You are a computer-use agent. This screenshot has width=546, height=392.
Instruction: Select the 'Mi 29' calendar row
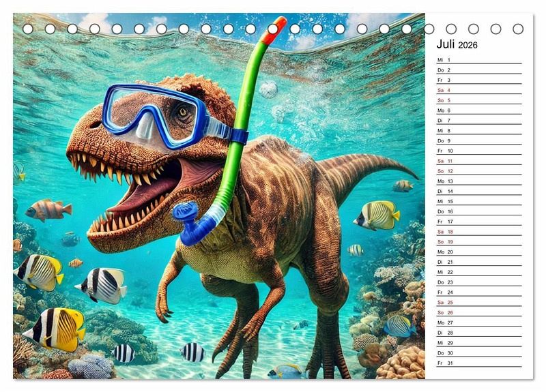[x=479, y=342]
